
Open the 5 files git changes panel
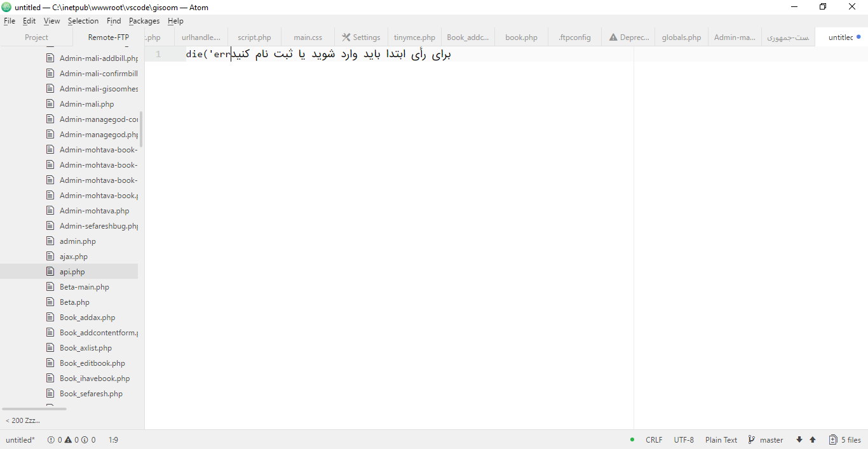(x=845, y=439)
